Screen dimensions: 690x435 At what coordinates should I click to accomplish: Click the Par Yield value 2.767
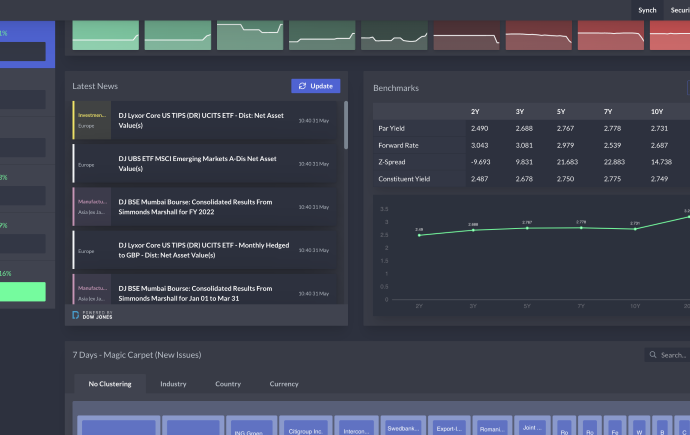pos(565,128)
